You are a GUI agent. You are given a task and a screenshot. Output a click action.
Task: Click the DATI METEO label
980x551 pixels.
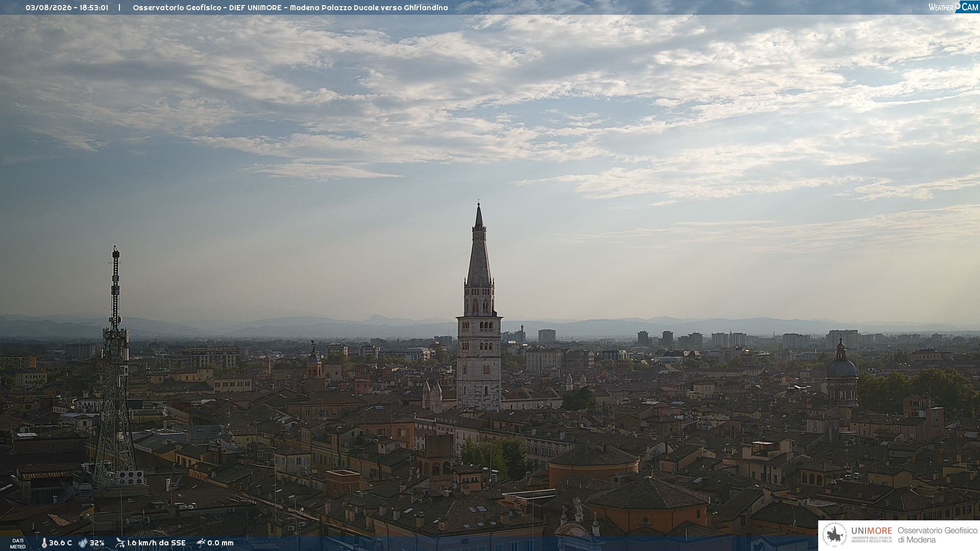coord(18,544)
